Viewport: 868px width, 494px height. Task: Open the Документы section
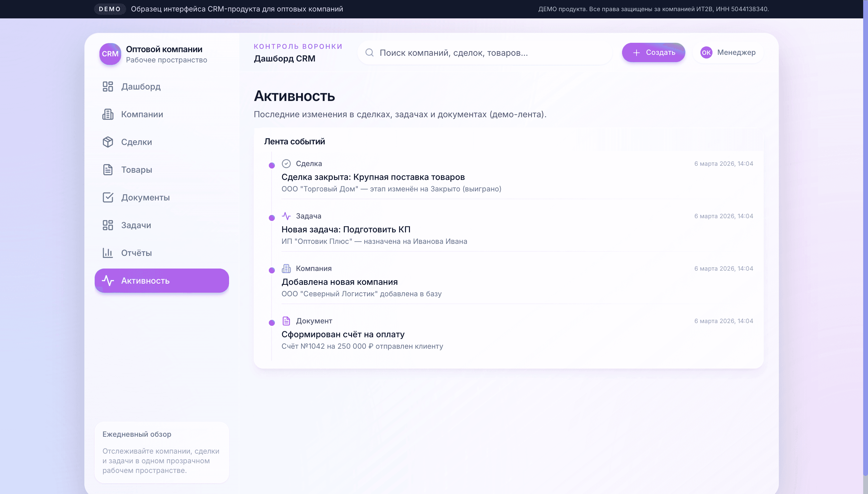[145, 197]
